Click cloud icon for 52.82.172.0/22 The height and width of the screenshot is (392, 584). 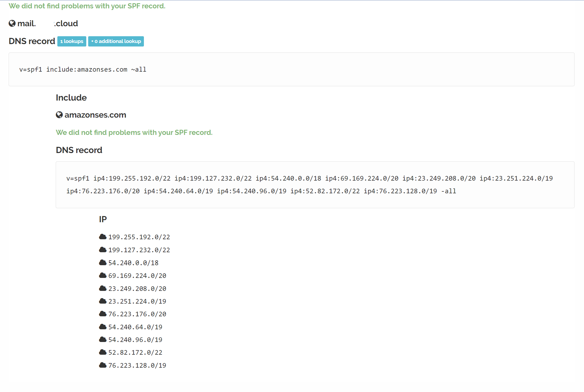coord(103,352)
